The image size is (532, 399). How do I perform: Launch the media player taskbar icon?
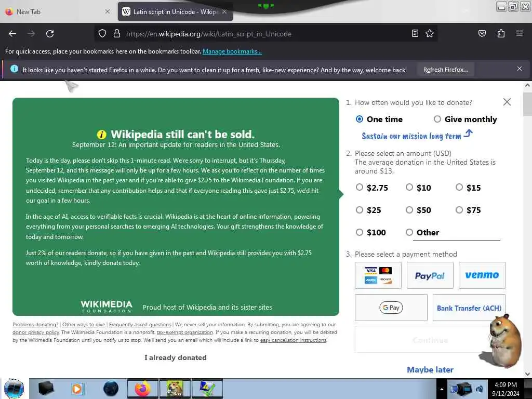point(77,389)
